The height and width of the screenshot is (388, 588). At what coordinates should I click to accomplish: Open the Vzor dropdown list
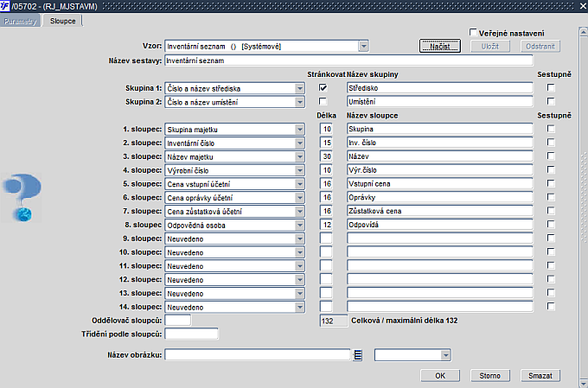[363, 46]
